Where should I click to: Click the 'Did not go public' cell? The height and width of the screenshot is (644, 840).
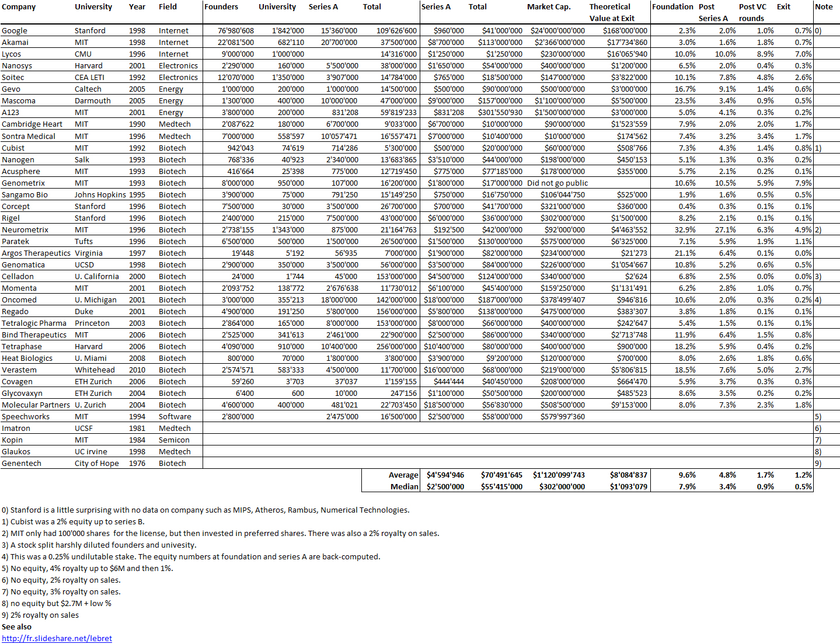pos(557,183)
